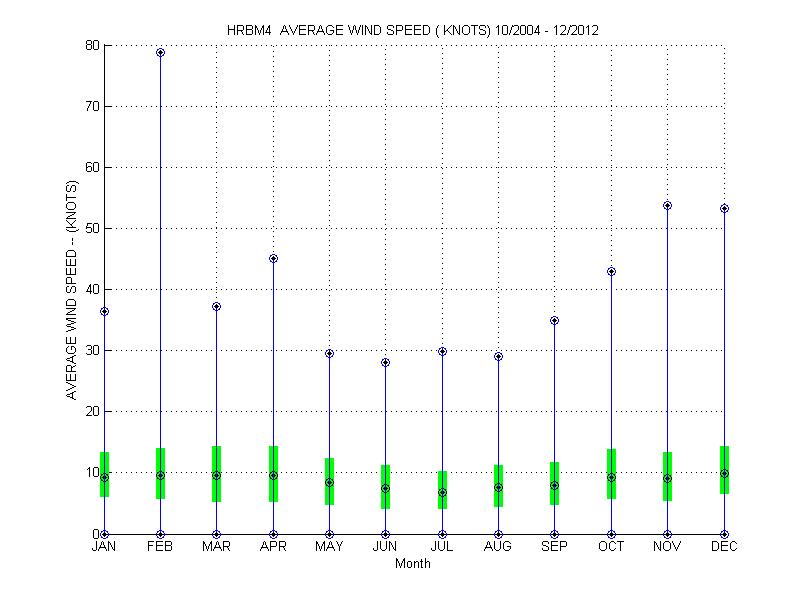This screenshot has width=800, height=600.
Task: Click the 20 tick label on y-axis
Action: click(92, 411)
